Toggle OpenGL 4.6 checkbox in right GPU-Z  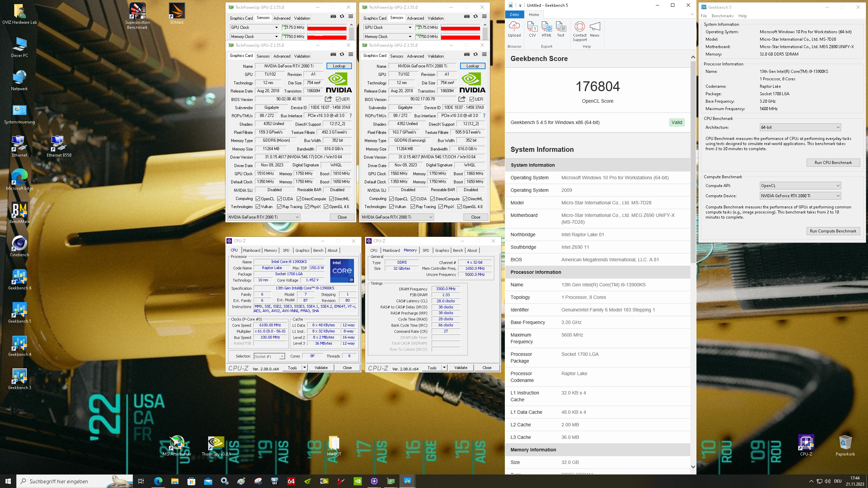pos(459,206)
